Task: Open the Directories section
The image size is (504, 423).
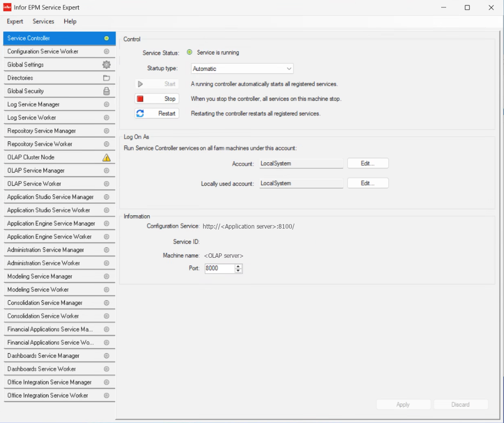Action: 59,78
